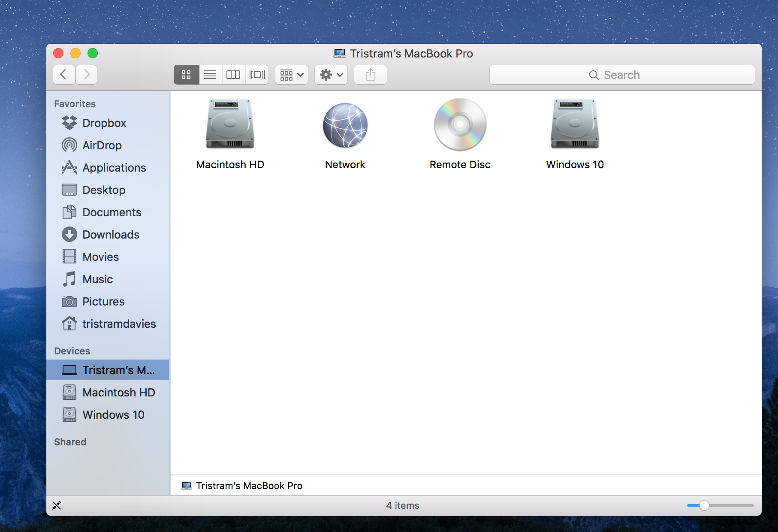Switch to Cover Flow view

click(257, 75)
